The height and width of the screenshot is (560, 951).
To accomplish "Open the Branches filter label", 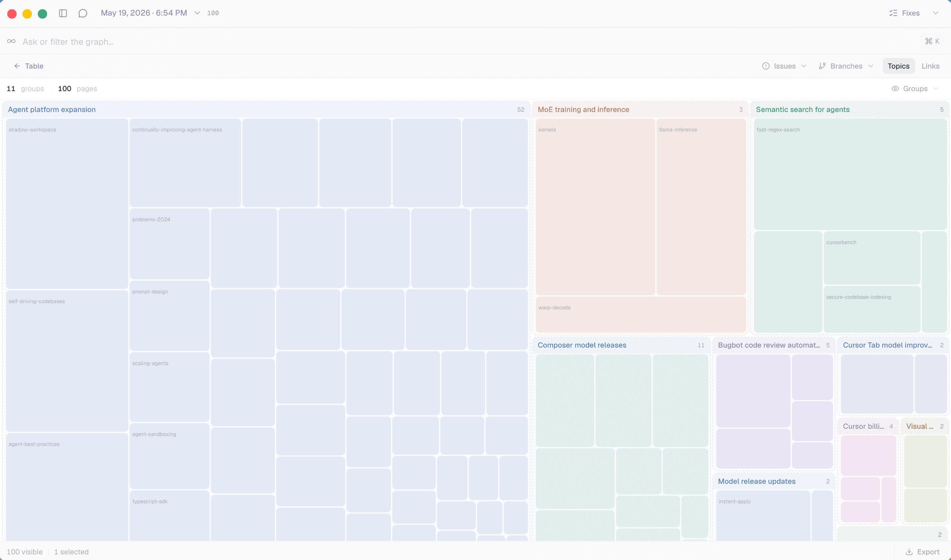I will 846,66.
